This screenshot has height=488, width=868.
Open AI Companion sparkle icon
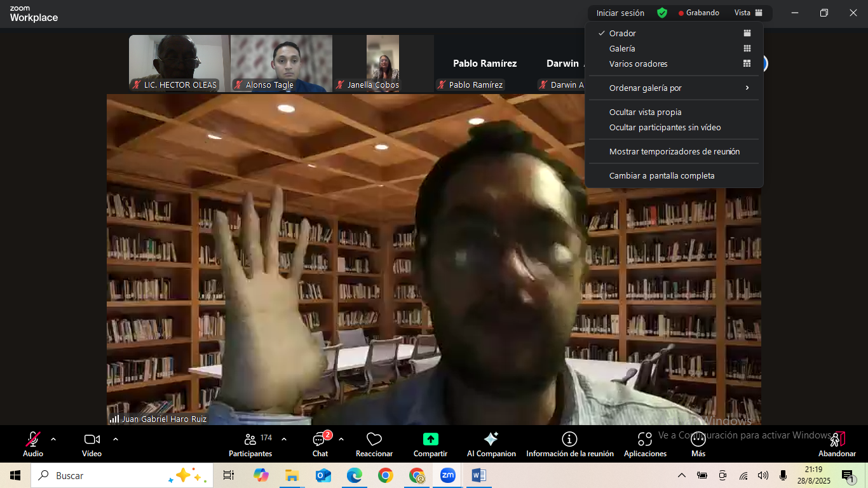click(x=491, y=440)
